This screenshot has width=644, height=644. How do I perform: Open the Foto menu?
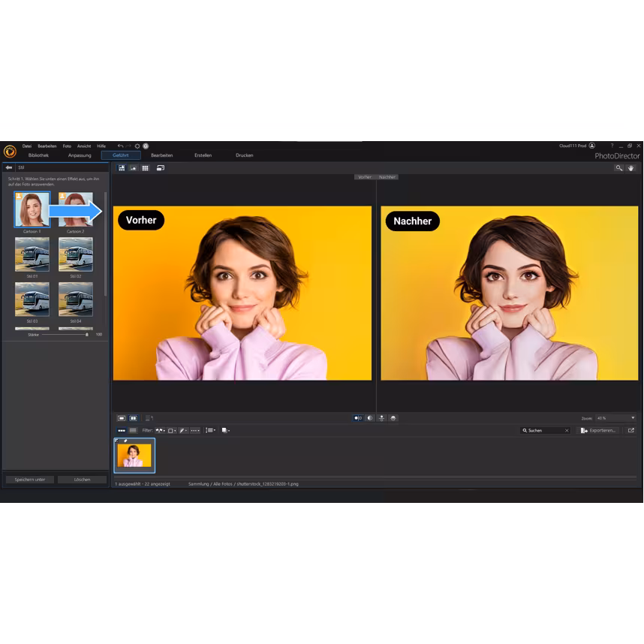[67, 146]
